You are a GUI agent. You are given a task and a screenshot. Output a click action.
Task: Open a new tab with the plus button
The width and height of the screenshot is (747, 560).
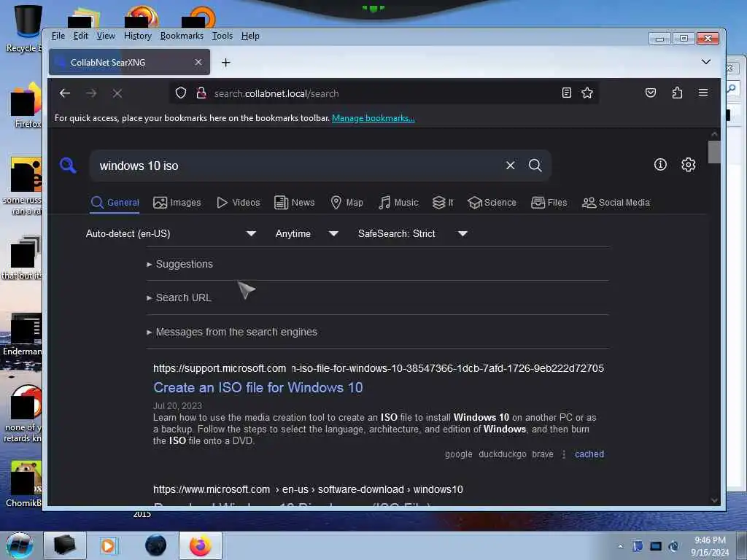coord(226,63)
